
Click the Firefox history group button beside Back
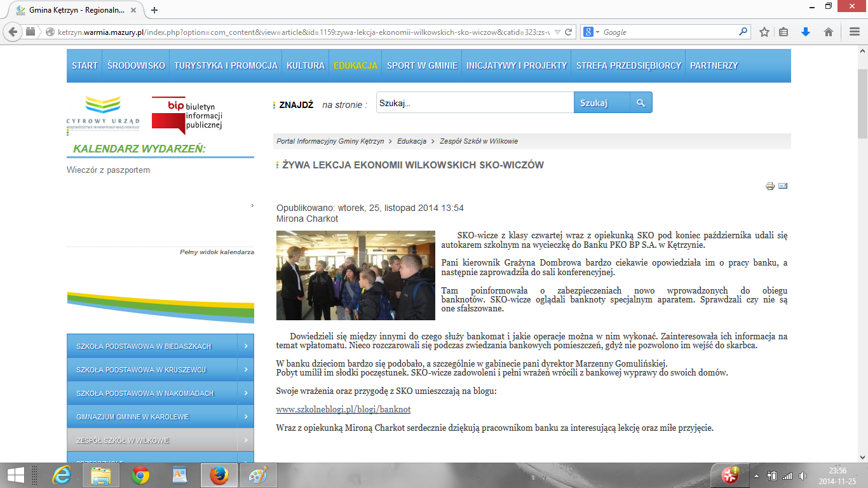pyautogui.click(x=31, y=32)
